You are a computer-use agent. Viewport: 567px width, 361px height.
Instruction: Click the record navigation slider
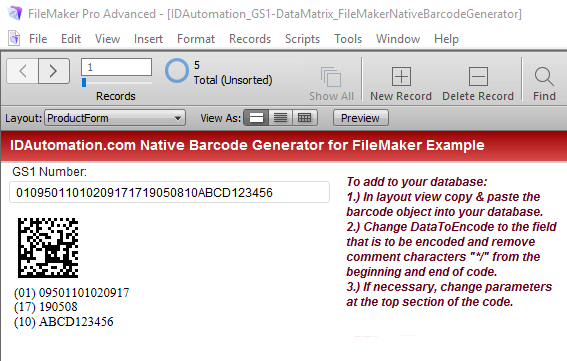click(116, 83)
